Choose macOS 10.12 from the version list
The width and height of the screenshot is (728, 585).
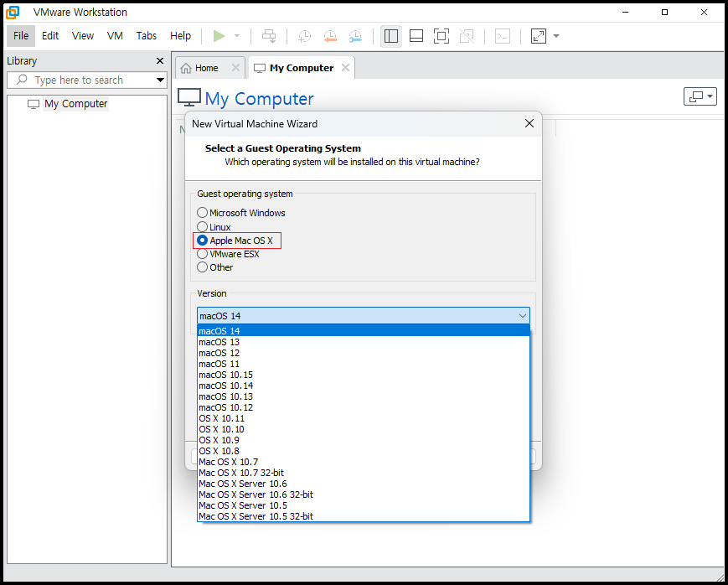364,407
